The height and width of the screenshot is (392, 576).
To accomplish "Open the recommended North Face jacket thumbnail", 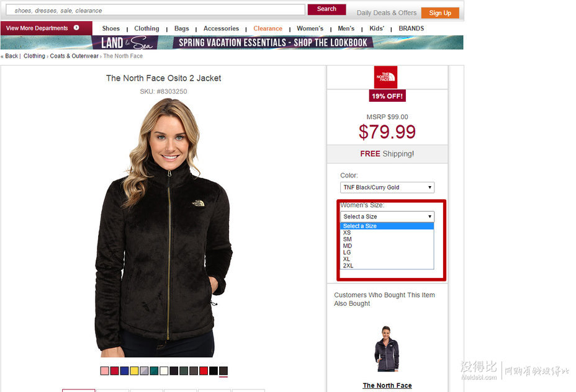I will point(387,349).
